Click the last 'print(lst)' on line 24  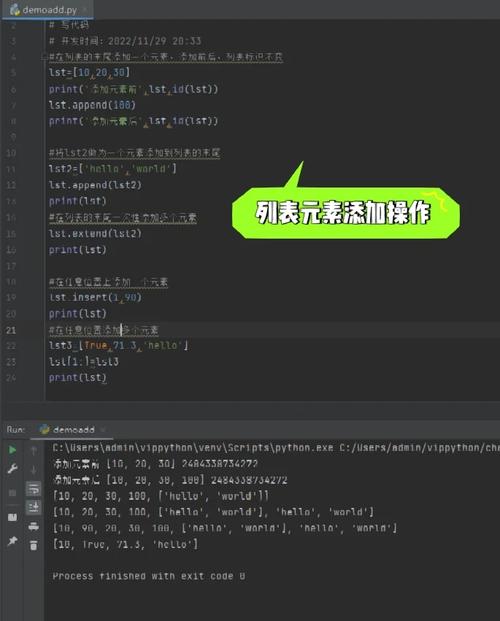click(x=78, y=377)
